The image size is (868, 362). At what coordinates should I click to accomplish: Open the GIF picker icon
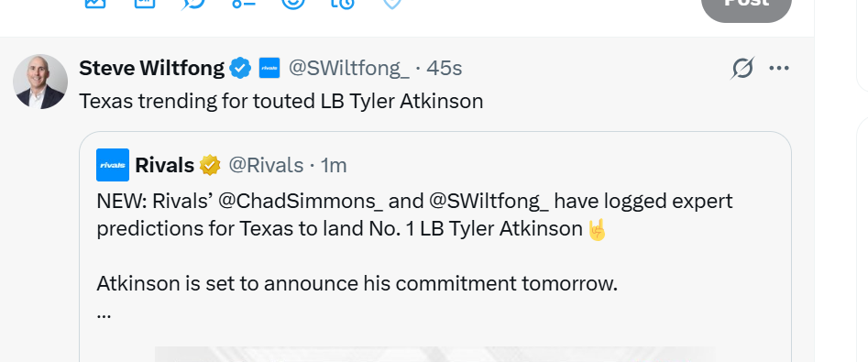click(145, 2)
